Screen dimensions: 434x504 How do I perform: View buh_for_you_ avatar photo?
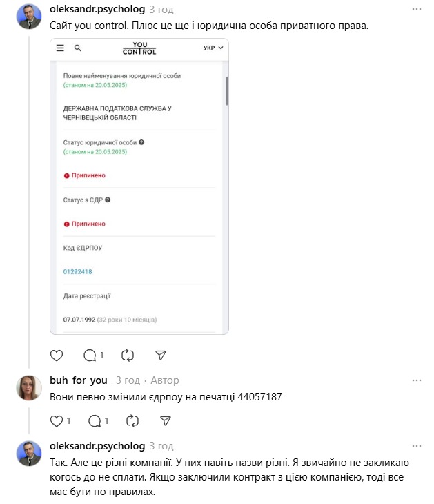pos(29,388)
